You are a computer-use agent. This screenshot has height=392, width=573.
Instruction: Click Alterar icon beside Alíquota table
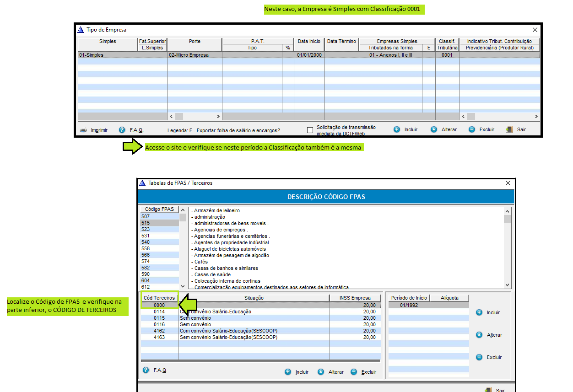coord(479,335)
